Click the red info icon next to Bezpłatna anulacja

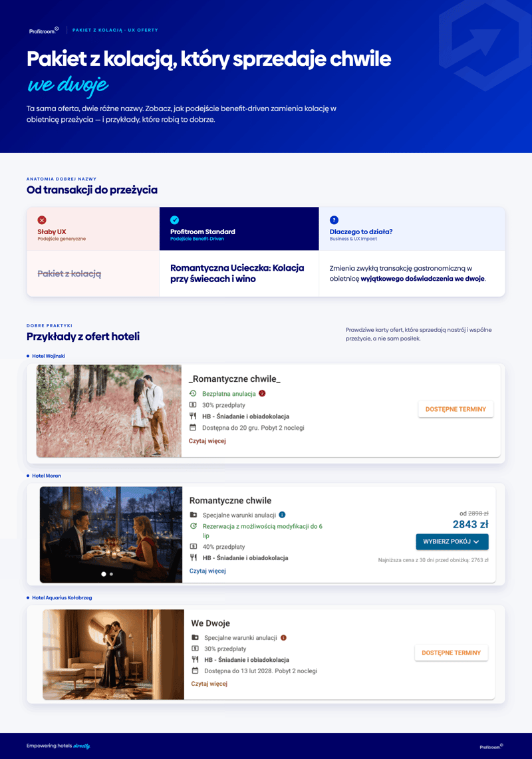click(263, 394)
